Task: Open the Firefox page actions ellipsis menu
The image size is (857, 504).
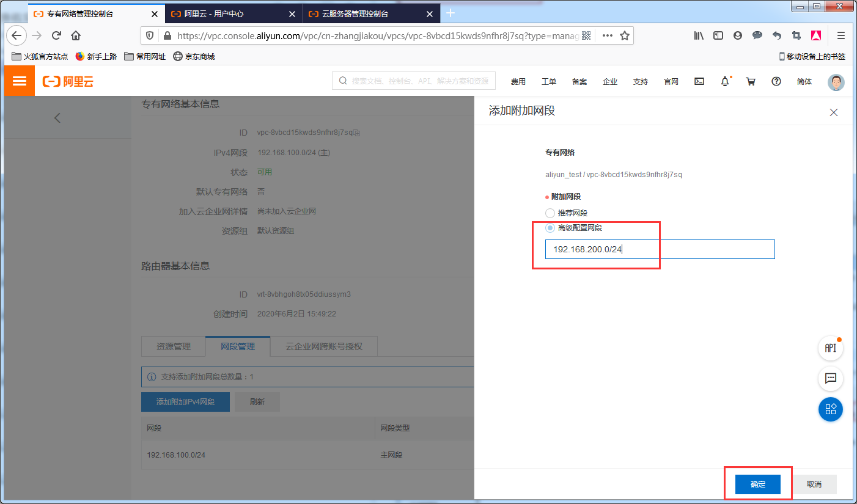Action: (607, 35)
